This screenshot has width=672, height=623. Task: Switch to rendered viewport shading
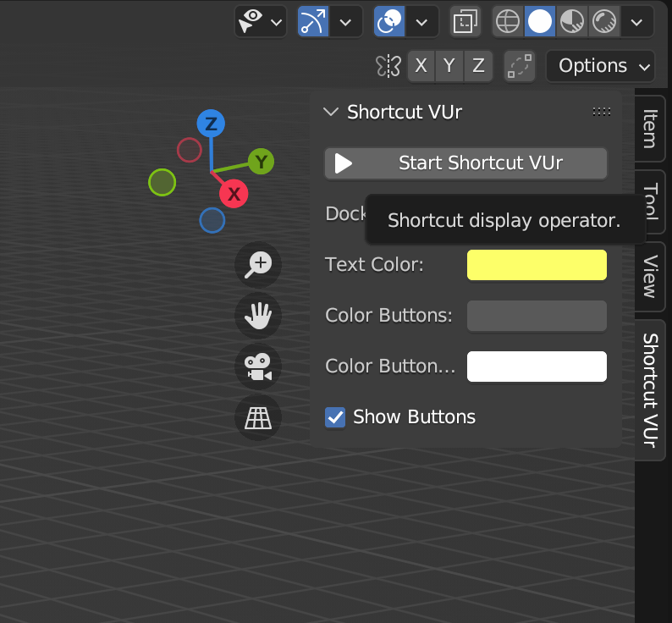pos(603,21)
